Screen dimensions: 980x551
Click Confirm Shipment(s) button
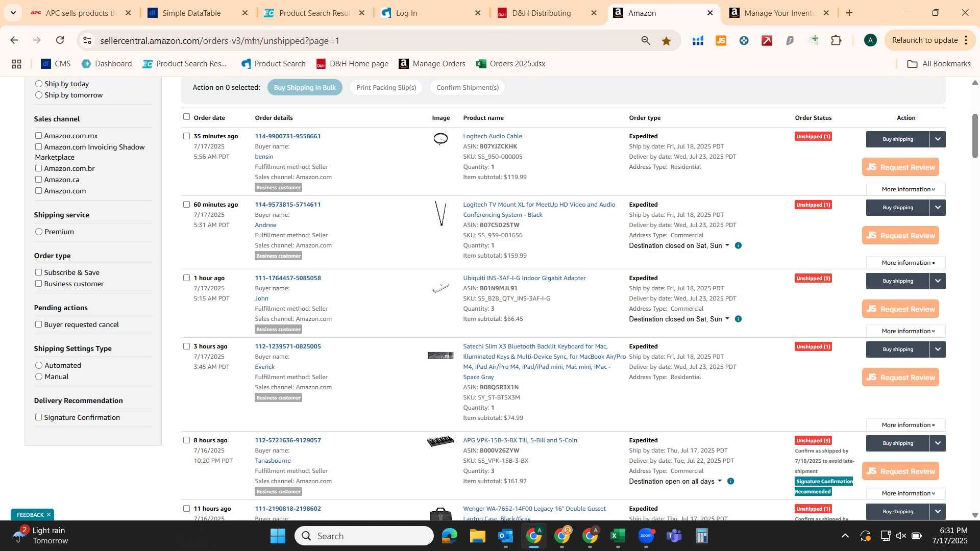click(x=468, y=88)
